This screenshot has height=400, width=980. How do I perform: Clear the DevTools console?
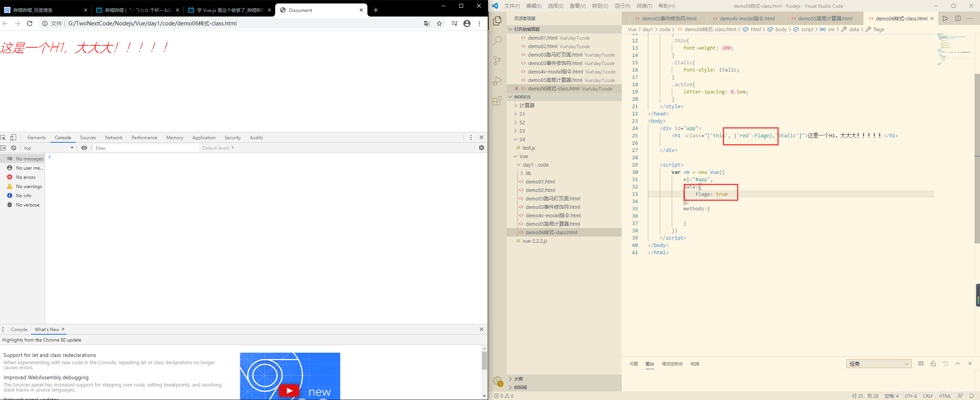(14, 148)
